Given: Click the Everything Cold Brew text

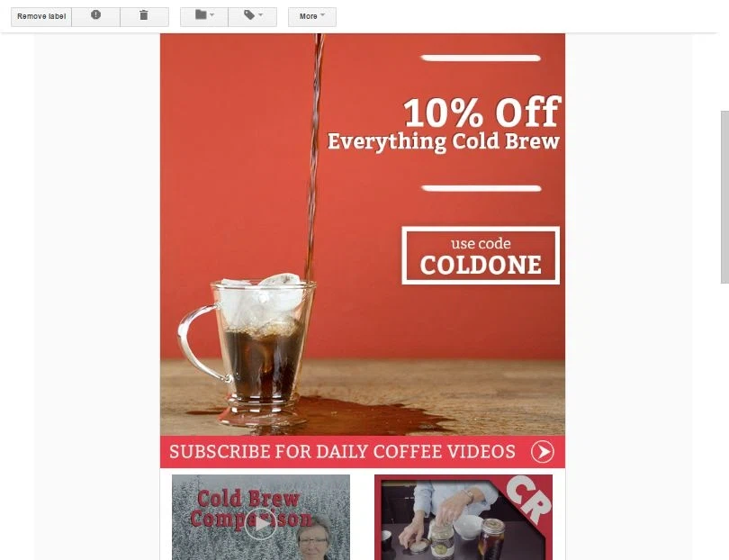Looking at the screenshot, I should tap(444, 142).
